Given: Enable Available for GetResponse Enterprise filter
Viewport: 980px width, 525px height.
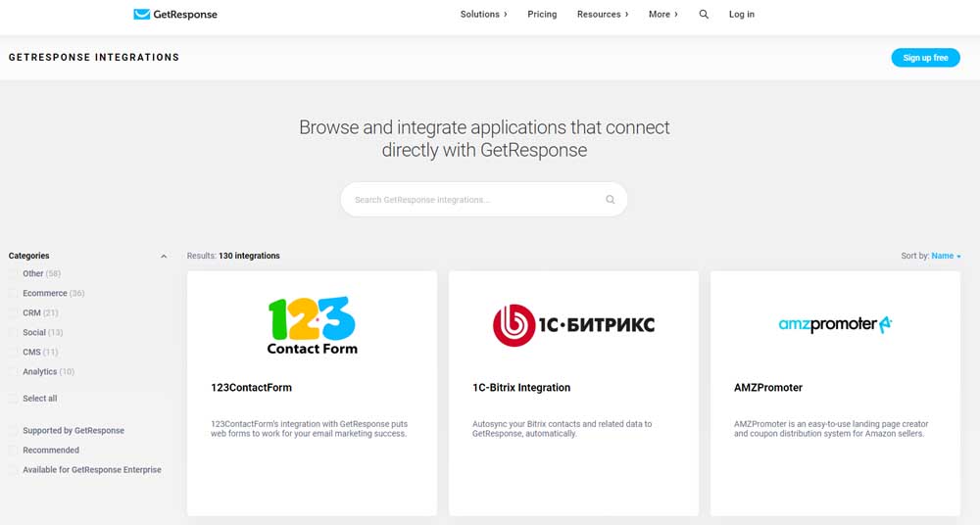Looking at the screenshot, I should (13, 469).
